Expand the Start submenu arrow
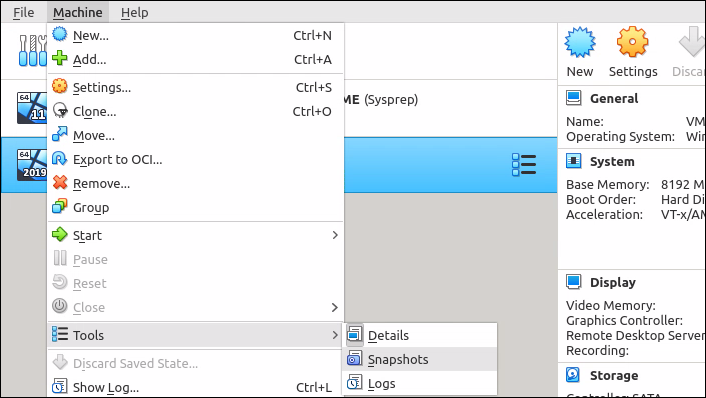The height and width of the screenshot is (398, 706). 335,235
